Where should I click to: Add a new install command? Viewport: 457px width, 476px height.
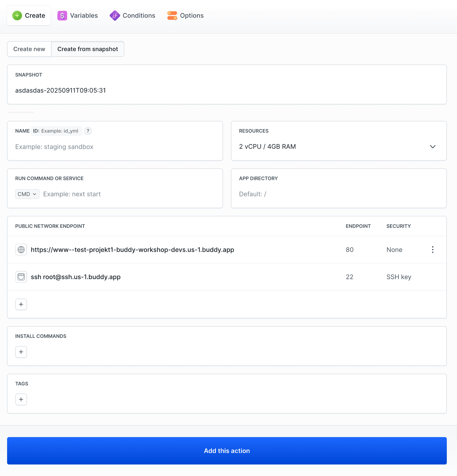tap(21, 352)
